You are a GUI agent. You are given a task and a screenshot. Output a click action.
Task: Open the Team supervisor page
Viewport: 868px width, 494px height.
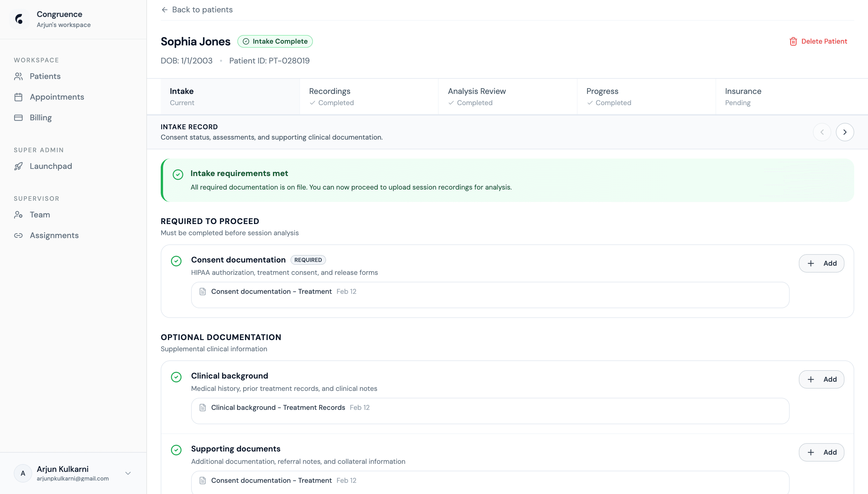click(40, 215)
